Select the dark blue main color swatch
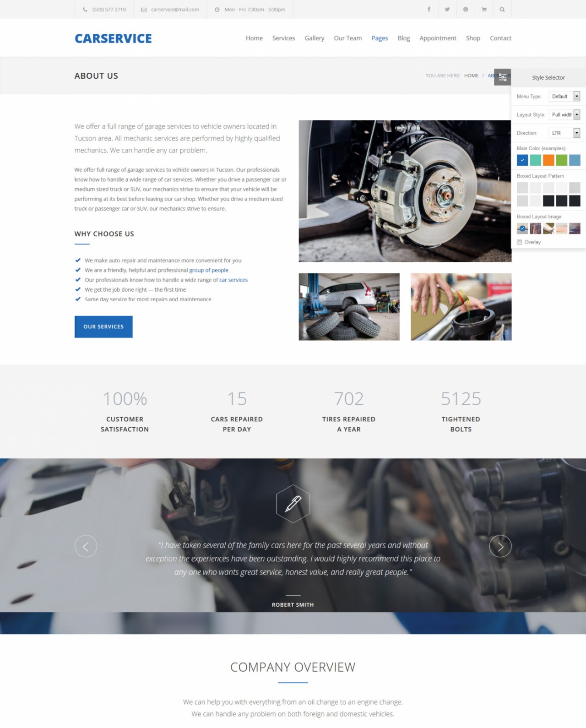This screenshot has width=586, height=728. click(x=522, y=160)
